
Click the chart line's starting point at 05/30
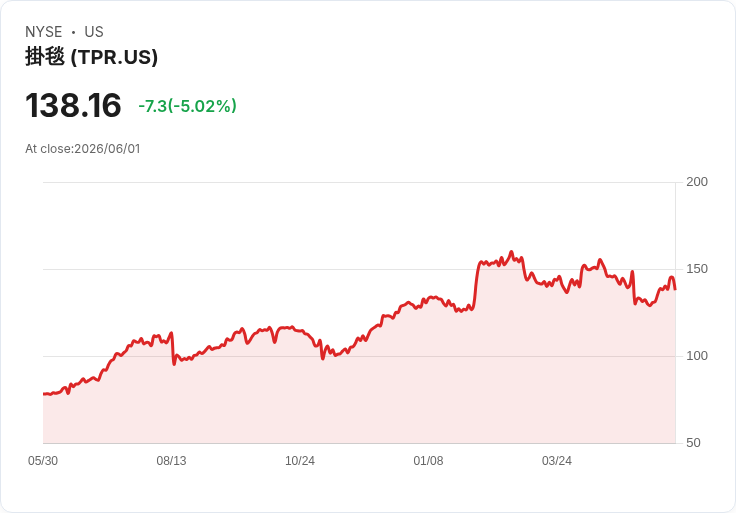pyautogui.click(x=44, y=394)
